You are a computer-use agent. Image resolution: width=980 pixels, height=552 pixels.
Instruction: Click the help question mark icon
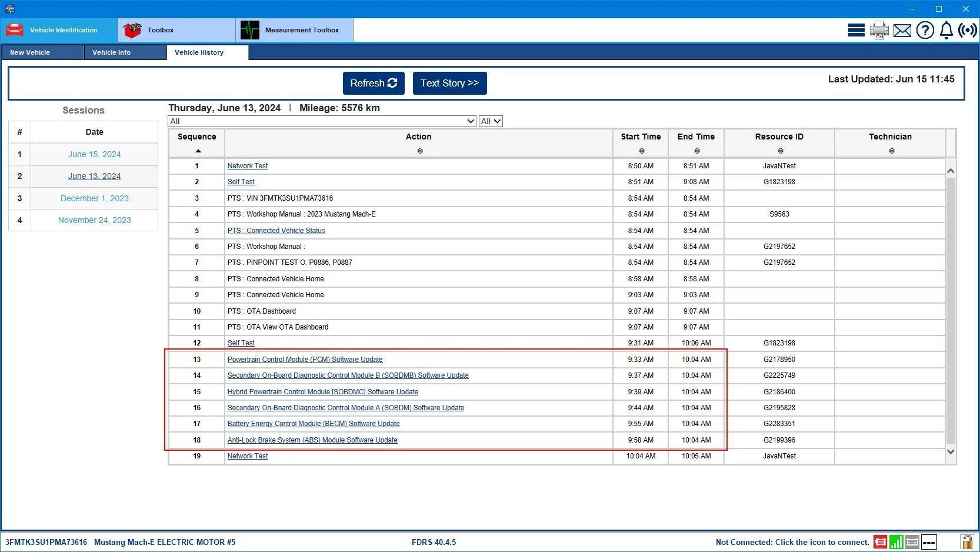pyautogui.click(x=925, y=30)
